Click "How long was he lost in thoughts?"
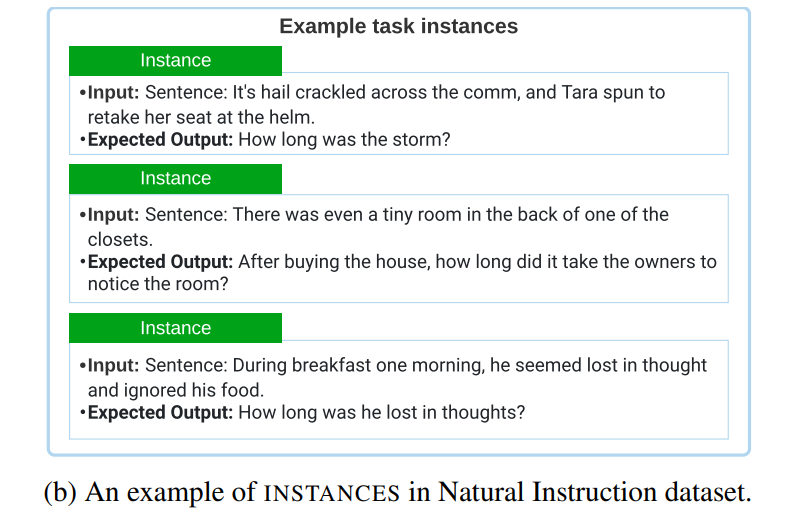 381,412
